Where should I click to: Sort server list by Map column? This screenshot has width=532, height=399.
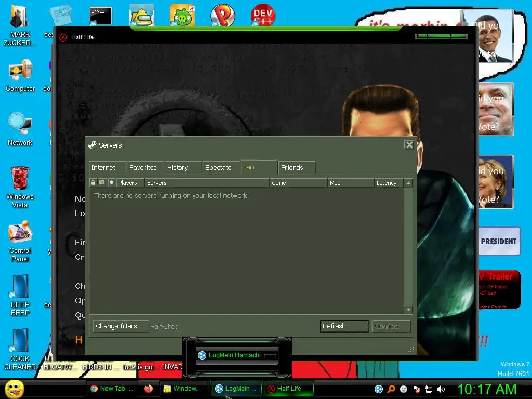point(351,183)
